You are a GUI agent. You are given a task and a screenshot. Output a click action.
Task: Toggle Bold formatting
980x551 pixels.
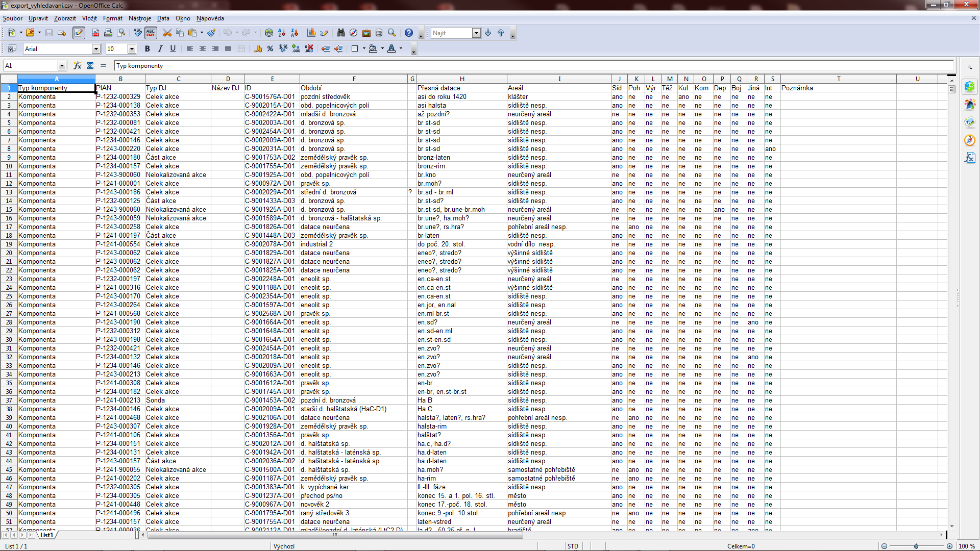(x=148, y=49)
